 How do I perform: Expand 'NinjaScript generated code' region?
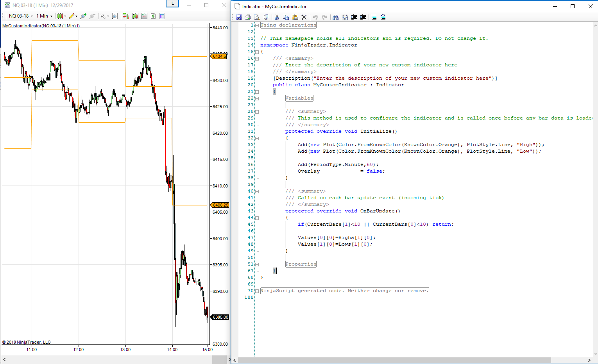pyautogui.click(x=257, y=291)
